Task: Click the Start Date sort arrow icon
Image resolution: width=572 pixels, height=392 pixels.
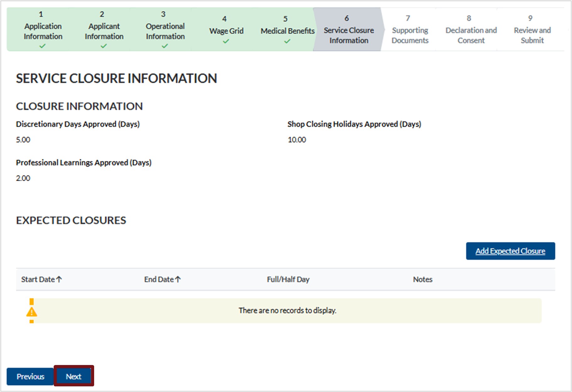Action: tap(59, 279)
